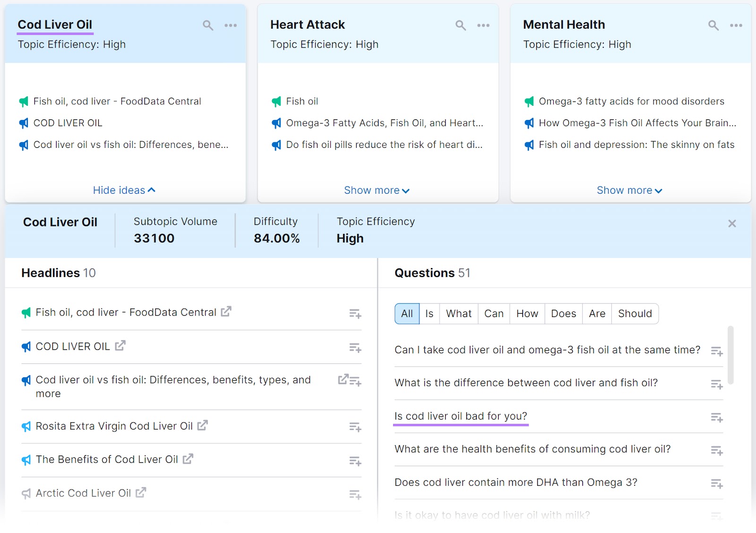
Task: Open external link for 'The Benefits of Cod Liver Oil'
Action: pos(188,459)
